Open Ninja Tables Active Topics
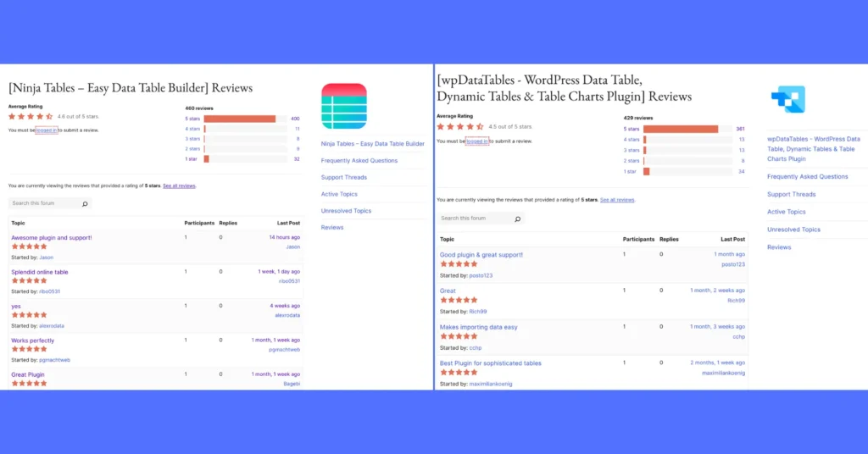Viewport: 868px width, 454px height. [x=339, y=194]
